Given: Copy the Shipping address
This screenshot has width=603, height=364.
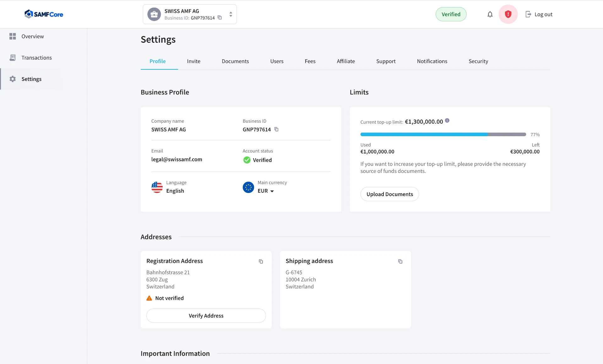Looking at the screenshot, I should (x=400, y=261).
